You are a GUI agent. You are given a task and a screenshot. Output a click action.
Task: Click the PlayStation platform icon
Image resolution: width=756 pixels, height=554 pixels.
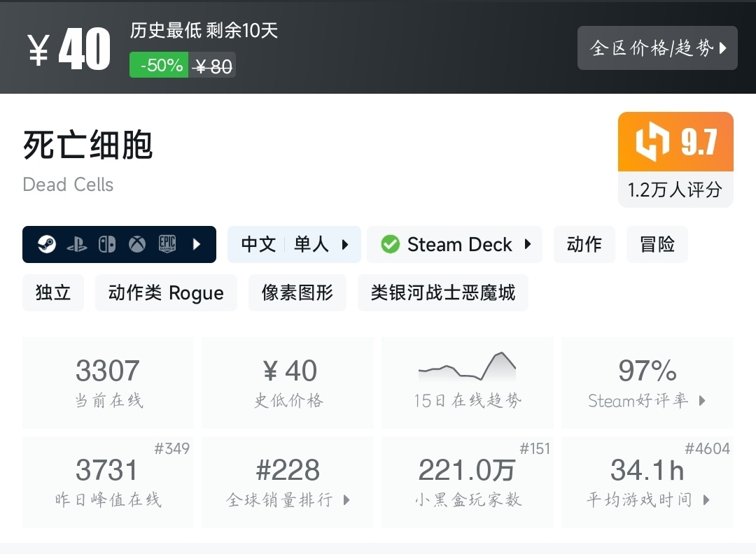pyautogui.click(x=77, y=244)
